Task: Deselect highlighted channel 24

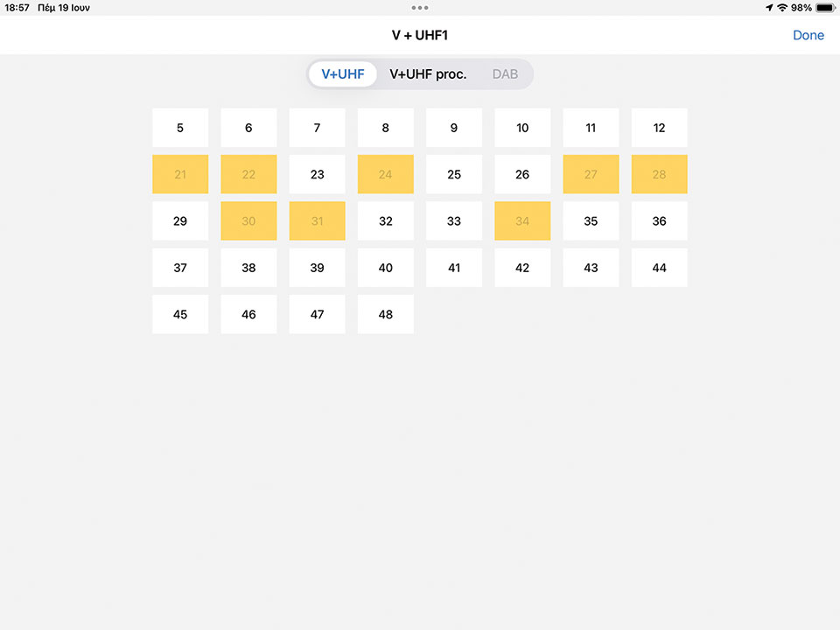Action: click(385, 174)
